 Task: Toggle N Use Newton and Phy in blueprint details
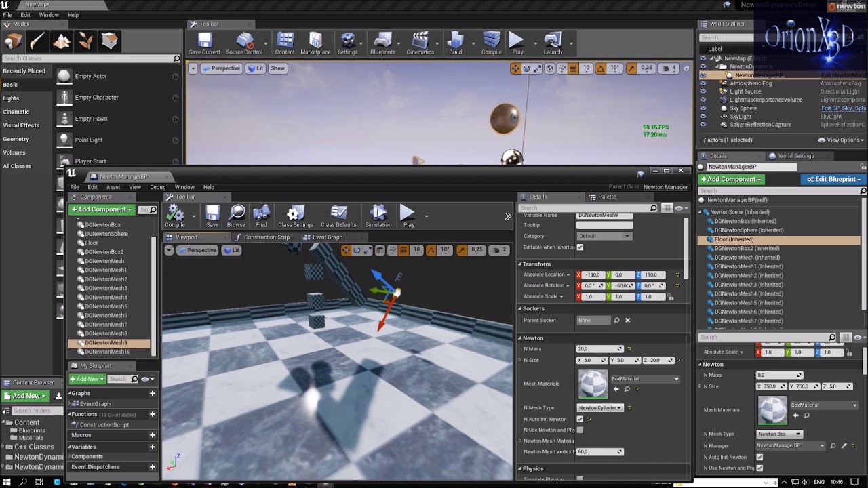click(x=580, y=430)
